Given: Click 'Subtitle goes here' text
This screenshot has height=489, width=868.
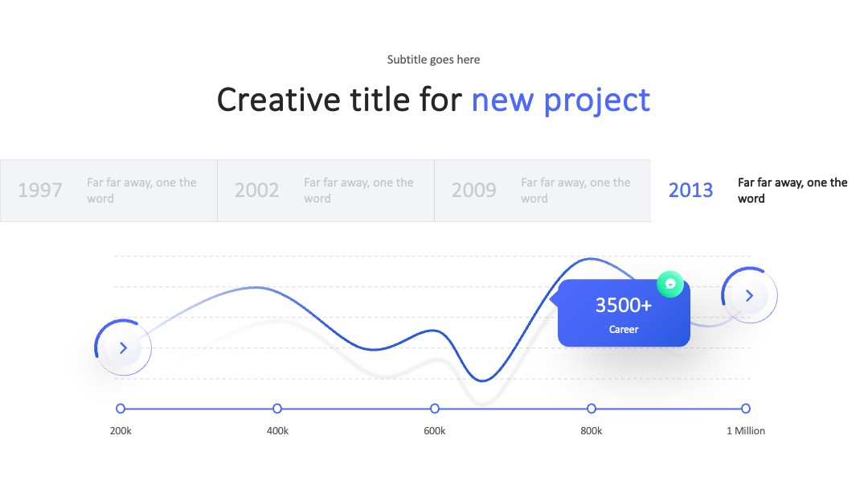Looking at the screenshot, I should (433, 60).
